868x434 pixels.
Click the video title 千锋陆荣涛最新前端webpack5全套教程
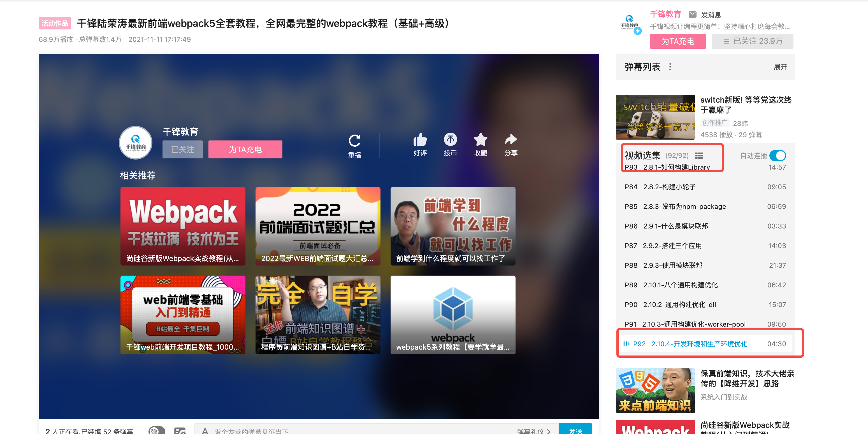tap(263, 23)
